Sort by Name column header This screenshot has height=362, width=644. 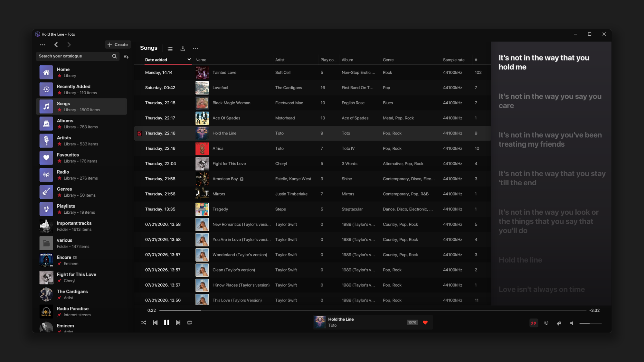tap(201, 60)
